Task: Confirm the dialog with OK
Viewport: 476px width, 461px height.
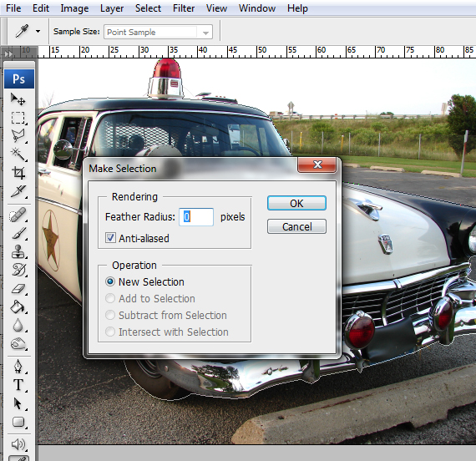Action: point(296,203)
